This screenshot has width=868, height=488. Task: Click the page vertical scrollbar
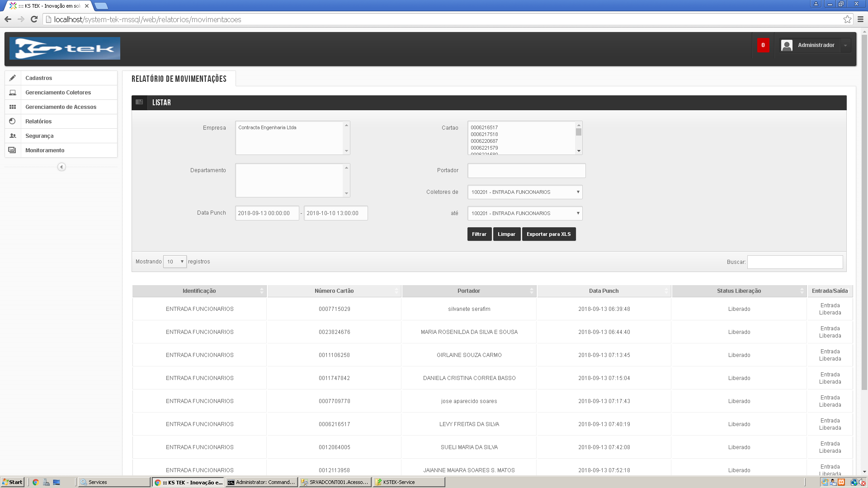[864, 212]
